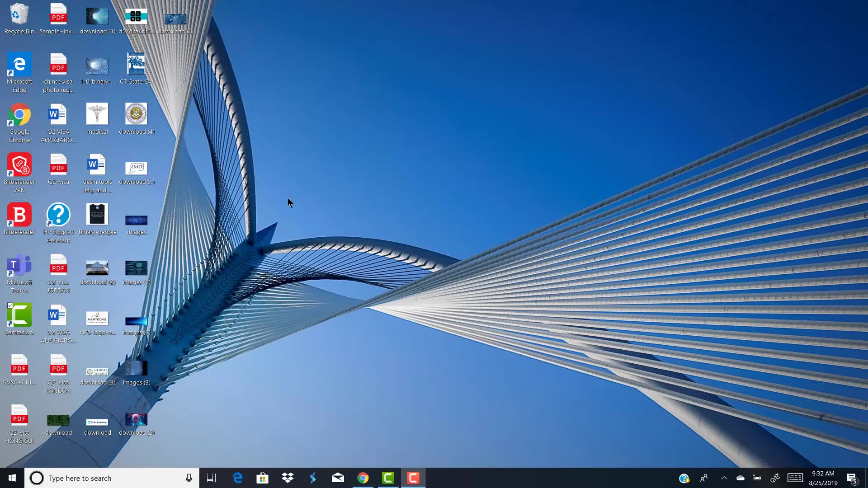
Task: Select the medical image file
Action: click(x=97, y=119)
